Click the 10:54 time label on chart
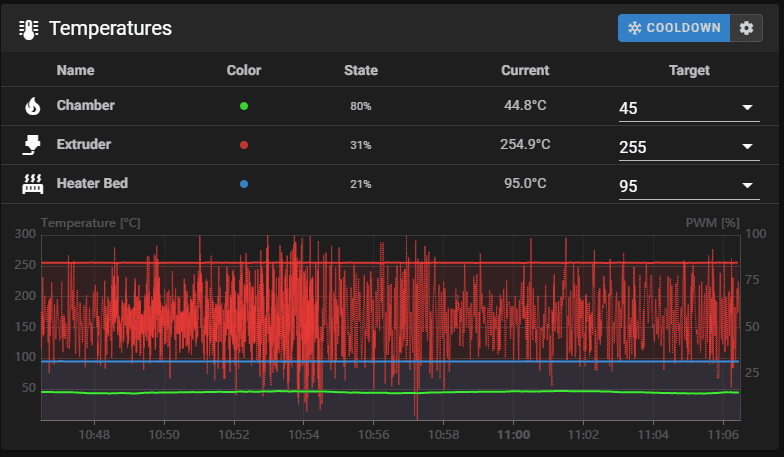 point(304,434)
